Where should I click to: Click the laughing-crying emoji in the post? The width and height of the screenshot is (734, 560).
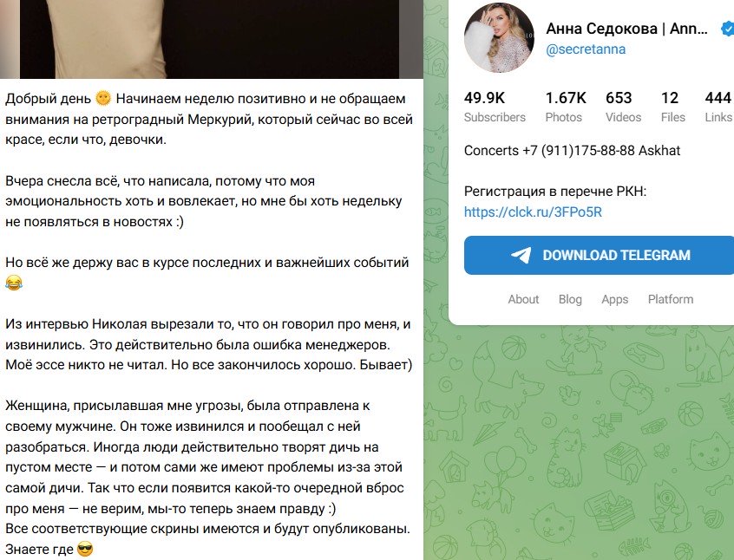(x=14, y=283)
